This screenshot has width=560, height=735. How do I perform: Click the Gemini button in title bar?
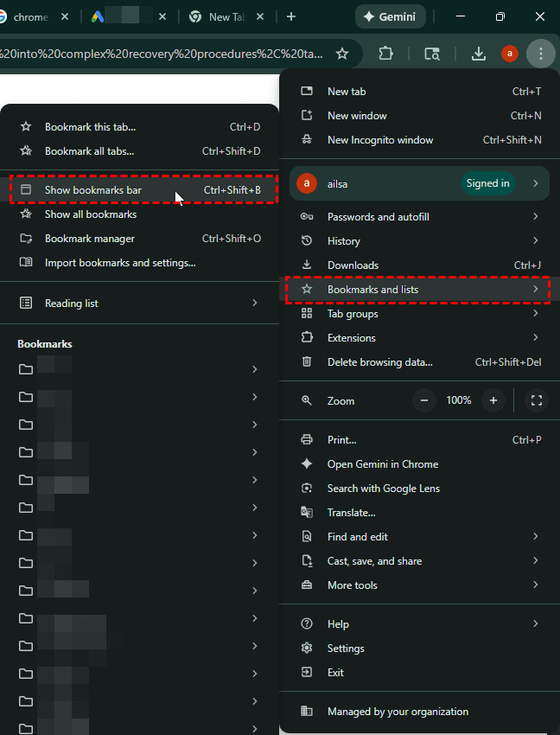point(389,16)
